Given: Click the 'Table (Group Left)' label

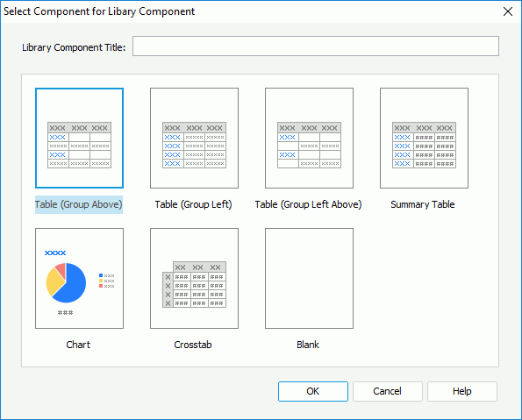Looking at the screenshot, I should point(193,204).
